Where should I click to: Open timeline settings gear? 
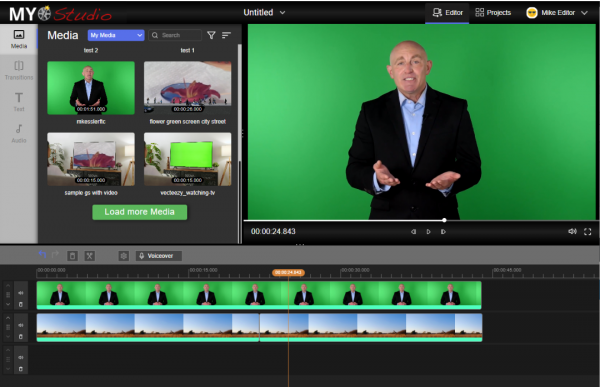(x=123, y=256)
